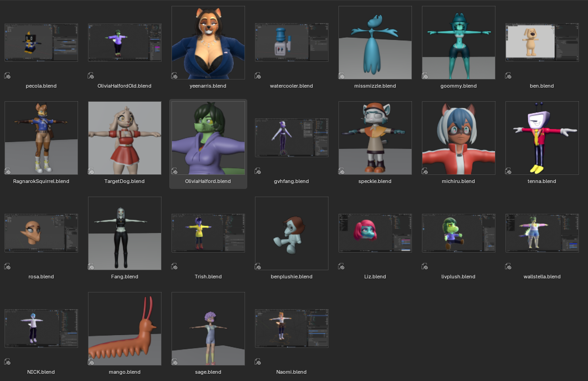Click the file name 'wallstella.blend'
This screenshot has width=588, height=381.
[542, 277]
